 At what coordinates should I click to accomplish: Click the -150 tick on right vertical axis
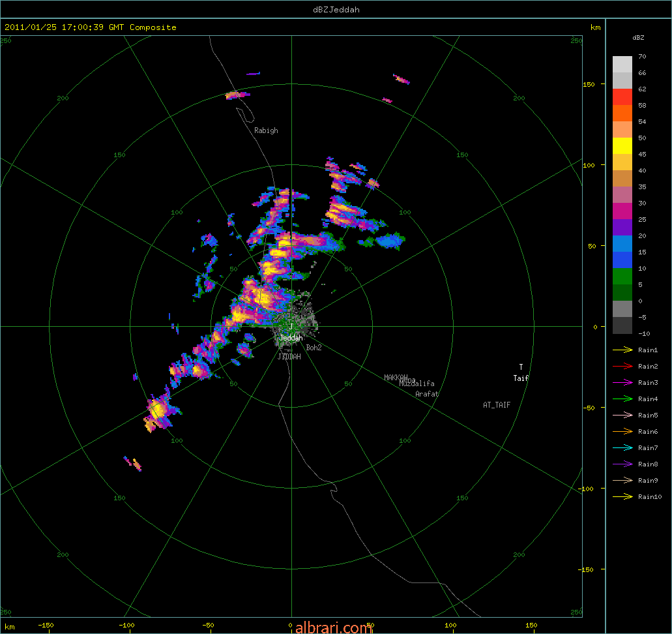coord(587,569)
